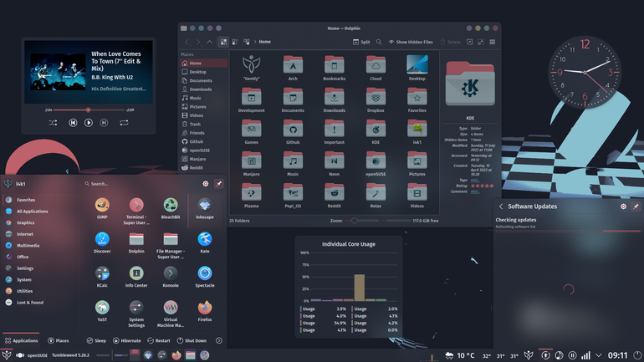Expand the system tray hidden icons arrow

pos(599,355)
